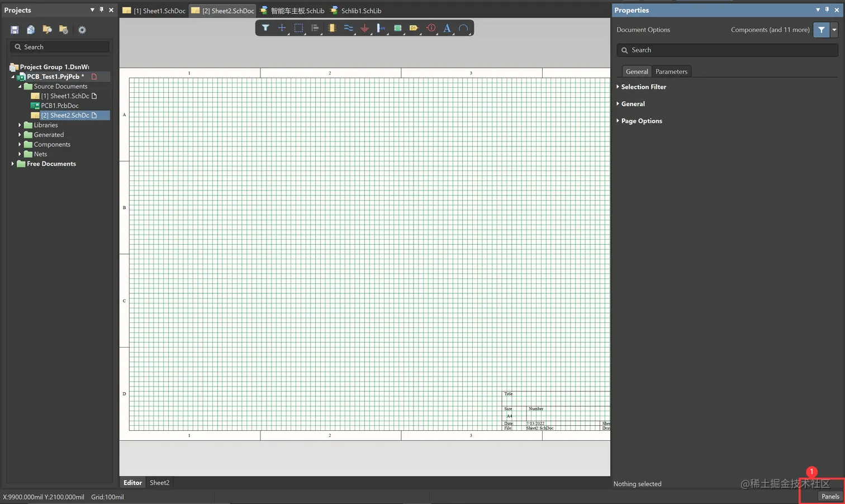
Task: Select [2] Sheet2.SchDoc in project tree
Action: 65,115
